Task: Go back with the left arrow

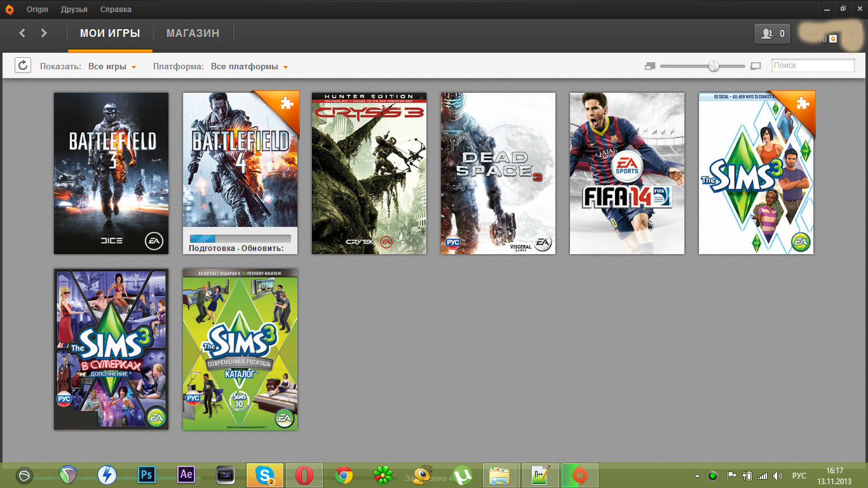Action: coord(22,33)
